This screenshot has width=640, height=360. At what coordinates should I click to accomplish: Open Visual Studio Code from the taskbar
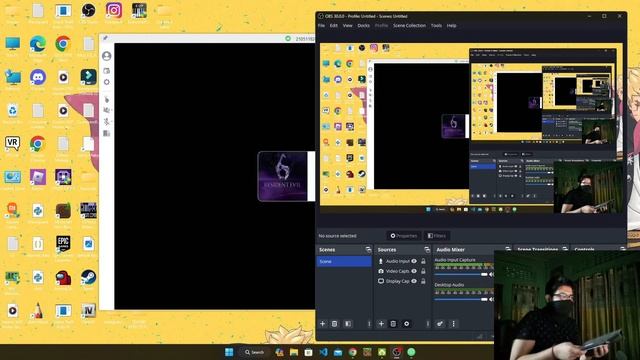coord(323,352)
